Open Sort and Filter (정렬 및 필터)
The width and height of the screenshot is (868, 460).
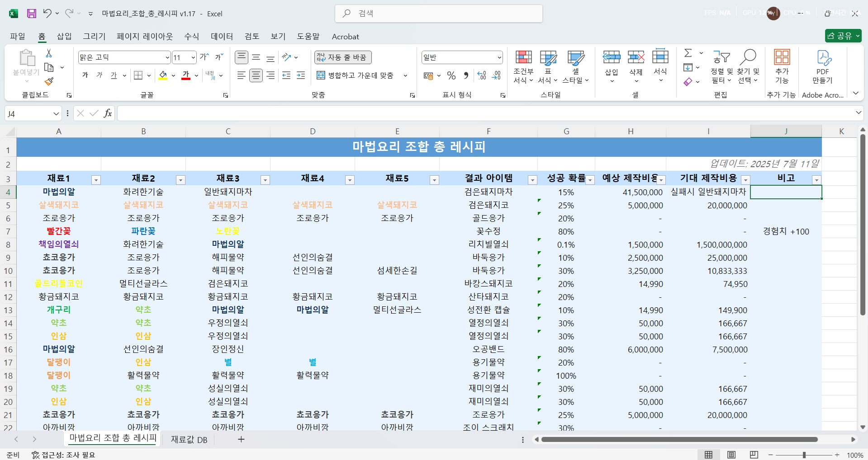coord(721,67)
